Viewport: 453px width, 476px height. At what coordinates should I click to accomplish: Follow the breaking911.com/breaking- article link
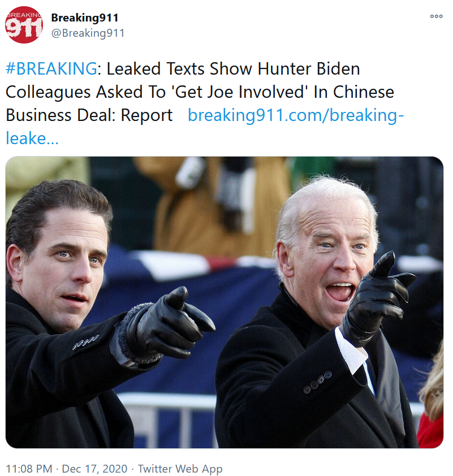pos(296,115)
